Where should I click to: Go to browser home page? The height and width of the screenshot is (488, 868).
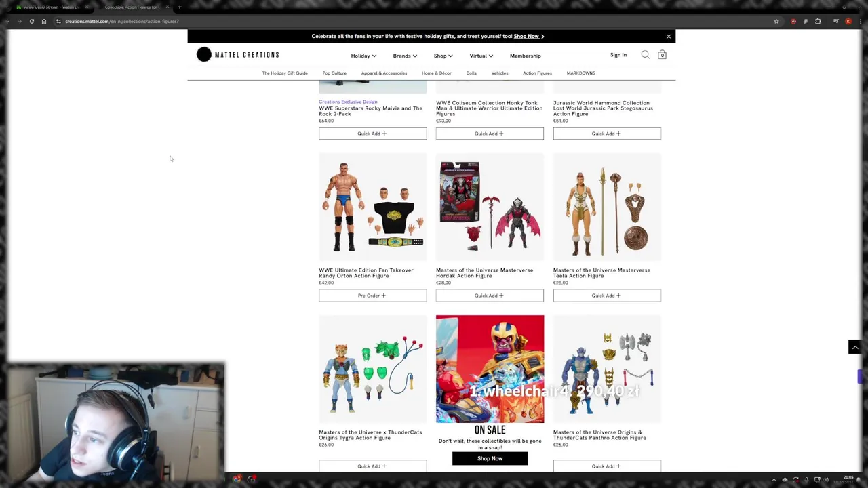44,21
